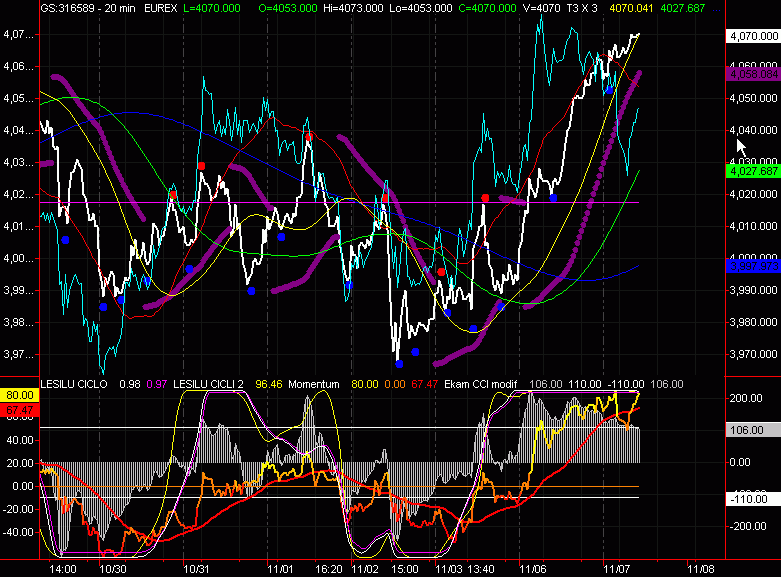The height and width of the screenshot is (577, 781).
Task: Click the 11/03 date label on time axis
Action: [449, 569]
